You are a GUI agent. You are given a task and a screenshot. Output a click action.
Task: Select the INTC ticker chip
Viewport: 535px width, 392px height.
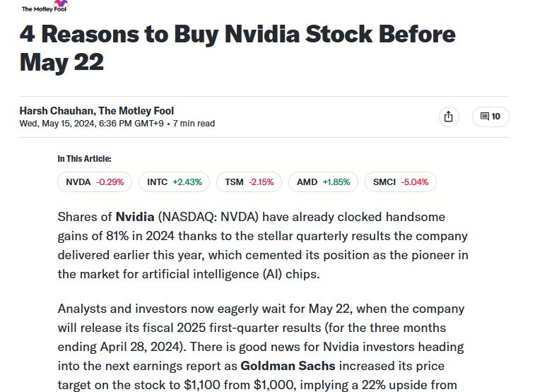tap(174, 182)
